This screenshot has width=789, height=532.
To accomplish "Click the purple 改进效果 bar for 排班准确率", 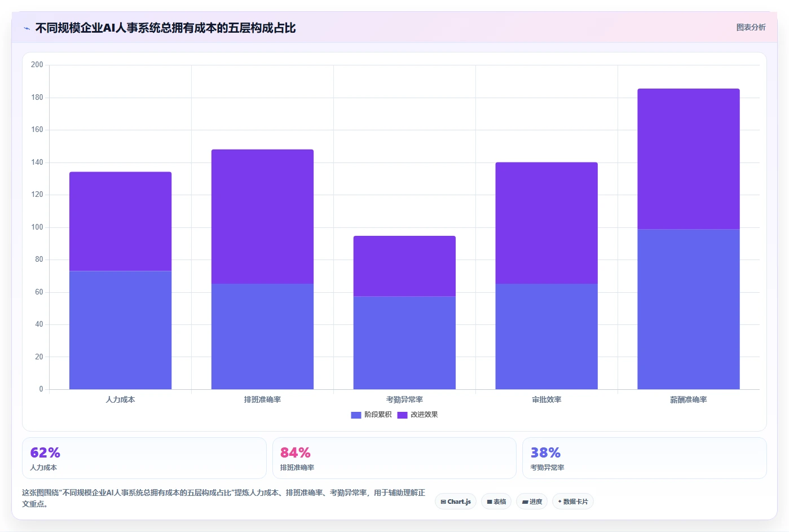I will click(x=262, y=217).
